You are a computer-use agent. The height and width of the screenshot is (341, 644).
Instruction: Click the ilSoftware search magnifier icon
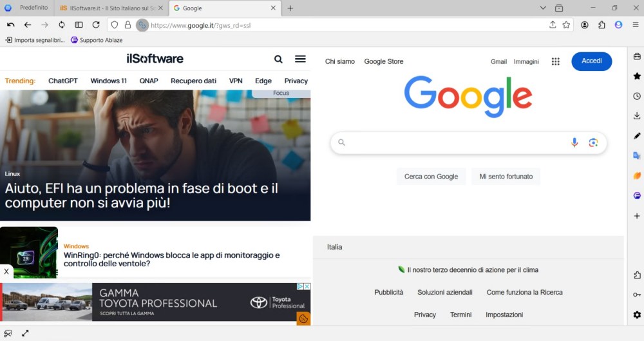(278, 59)
